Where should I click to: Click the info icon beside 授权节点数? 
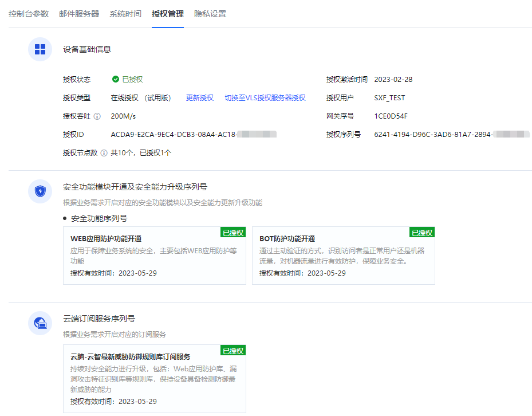(104, 153)
